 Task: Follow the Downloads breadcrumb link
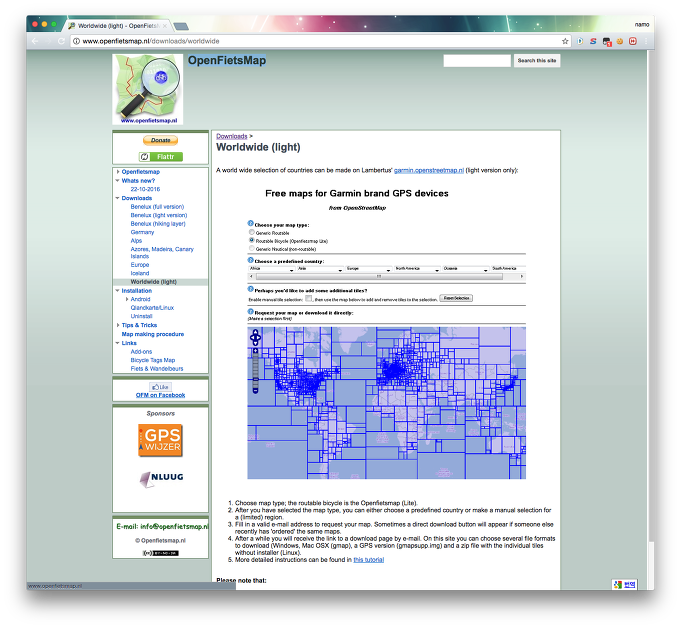pos(232,136)
